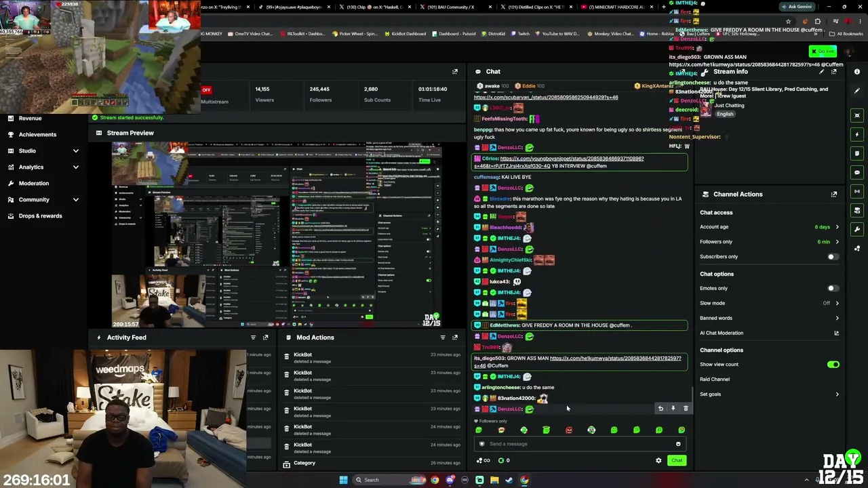
Task: Open Followers only duration chevron
Action: 837,242
